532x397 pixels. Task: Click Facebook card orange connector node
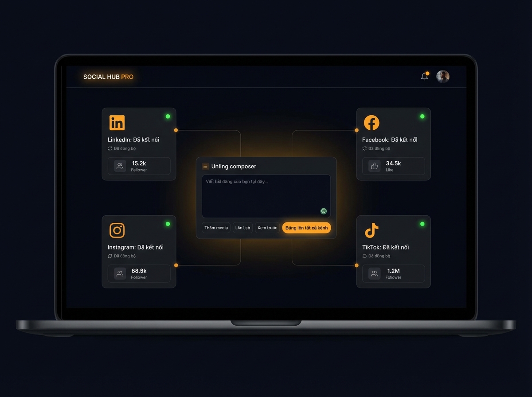point(356,130)
